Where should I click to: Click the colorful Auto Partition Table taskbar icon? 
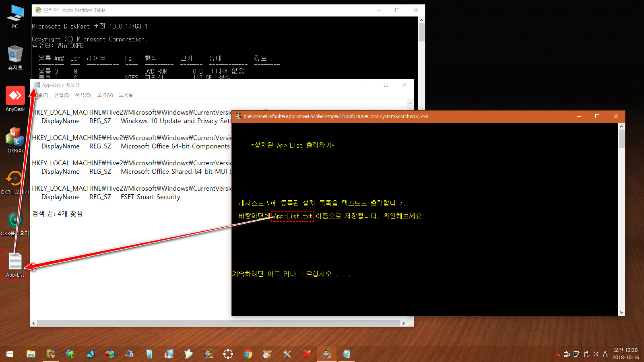[50, 354]
